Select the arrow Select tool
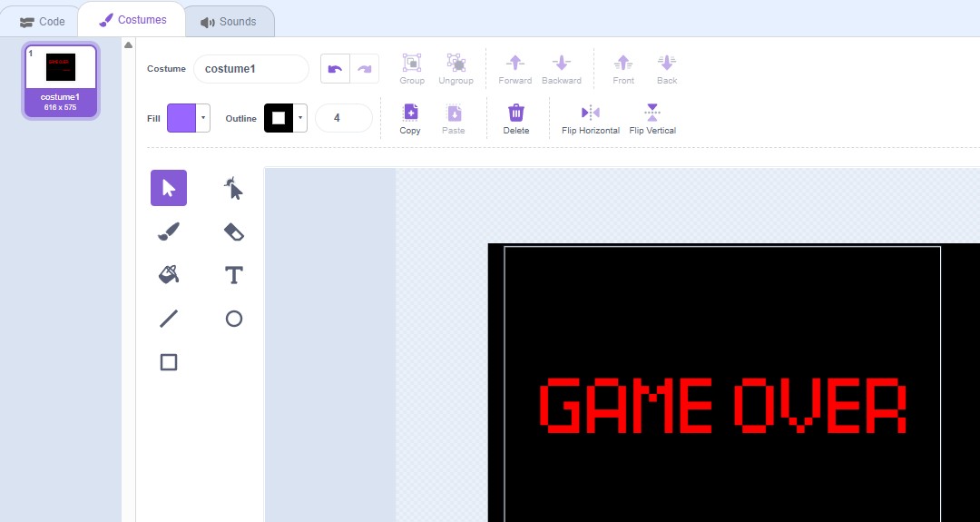980x522 pixels. pos(169,188)
